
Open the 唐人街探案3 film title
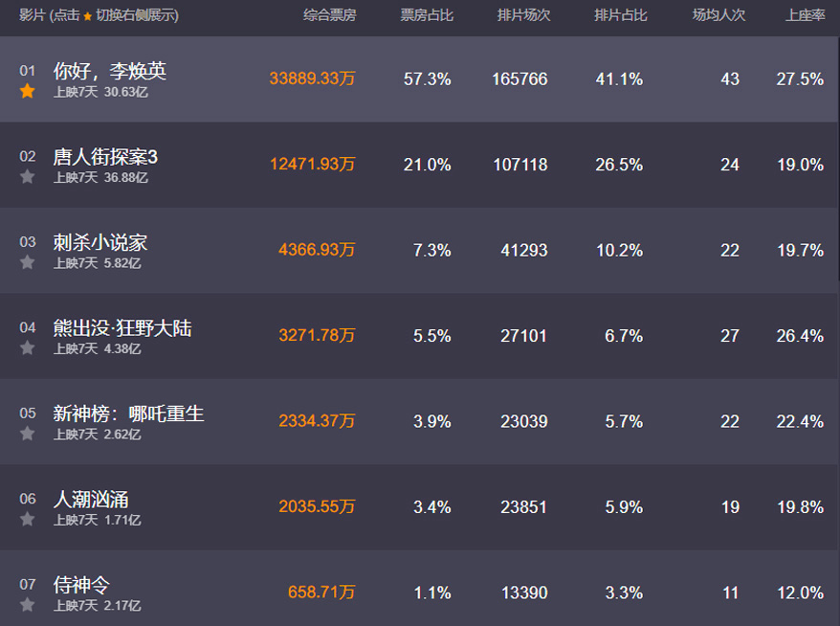105,156
